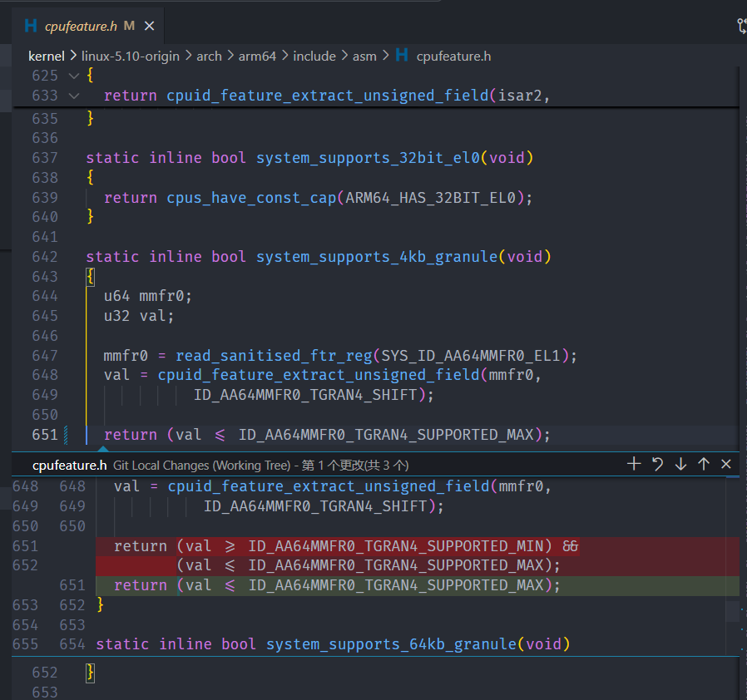Click the git change marker beside line 651

(x=65, y=435)
